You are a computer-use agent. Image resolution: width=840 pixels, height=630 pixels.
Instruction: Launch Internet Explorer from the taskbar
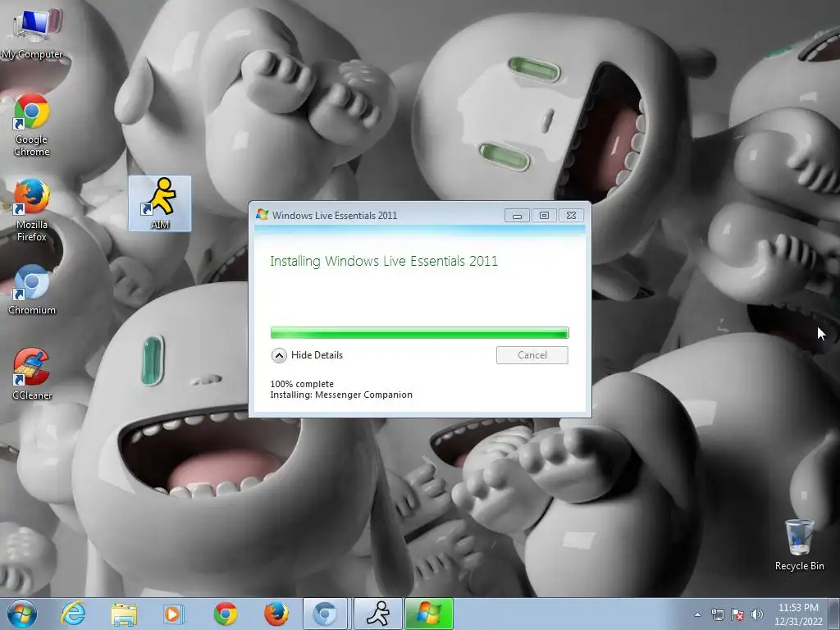pyautogui.click(x=73, y=614)
